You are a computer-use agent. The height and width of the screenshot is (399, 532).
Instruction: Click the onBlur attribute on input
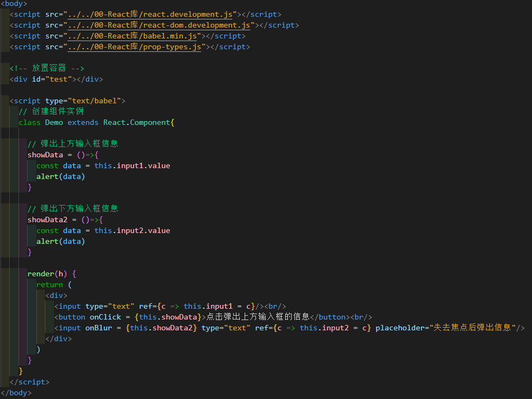click(x=98, y=328)
